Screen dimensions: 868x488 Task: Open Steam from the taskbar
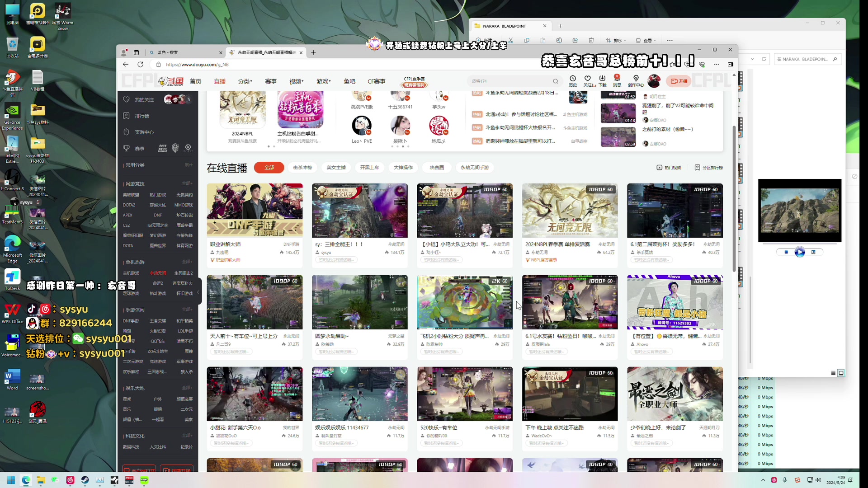coord(85,480)
